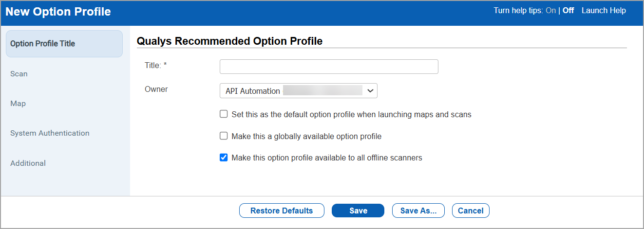Check Make this globally available option profile
644x229 pixels.
coord(224,136)
